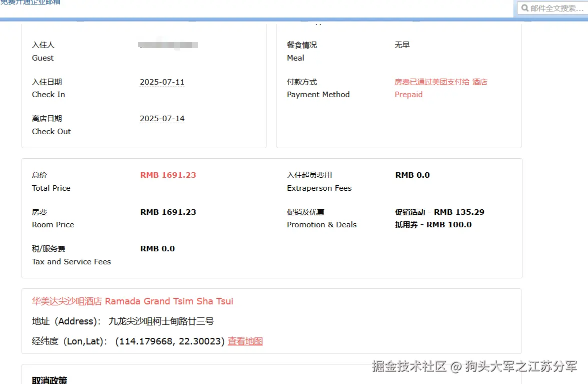Click the blurred guest name
This screenshot has height=384, width=588.
coord(168,45)
